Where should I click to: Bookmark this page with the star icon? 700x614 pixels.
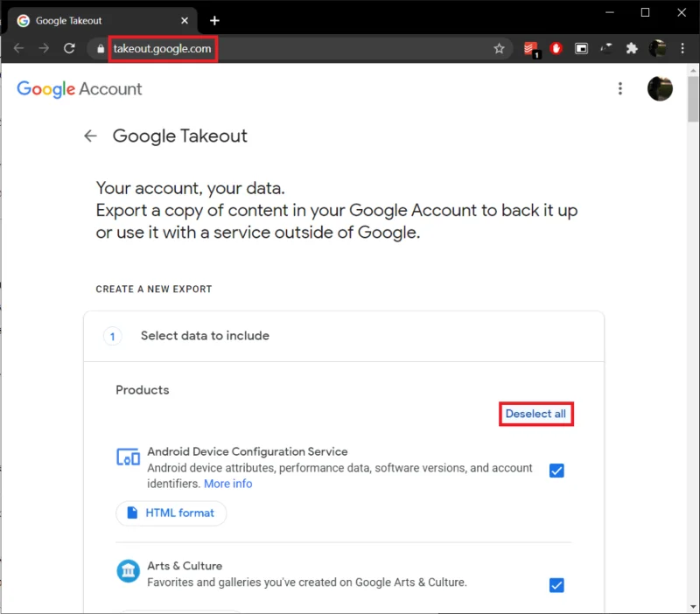(499, 49)
